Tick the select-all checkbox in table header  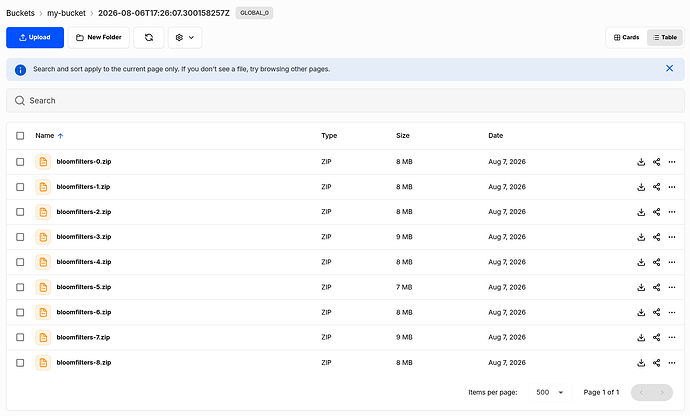pyautogui.click(x=20, y=136)
